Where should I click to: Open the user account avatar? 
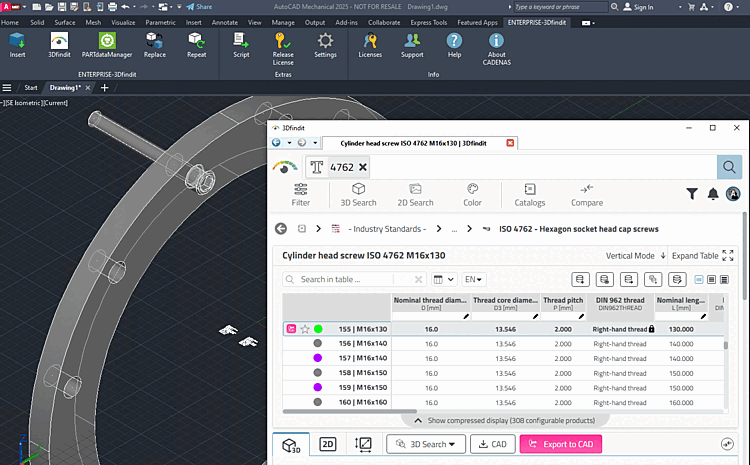[x=733, y=194]
